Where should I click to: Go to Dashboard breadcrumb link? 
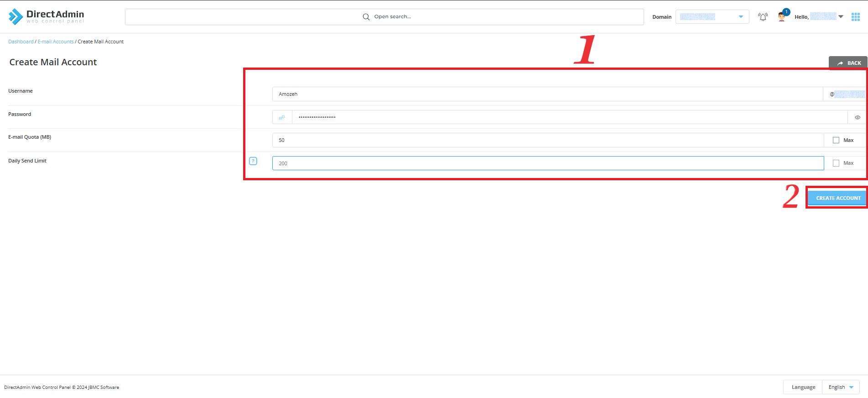pyautogui.click(x=21, y=42)
